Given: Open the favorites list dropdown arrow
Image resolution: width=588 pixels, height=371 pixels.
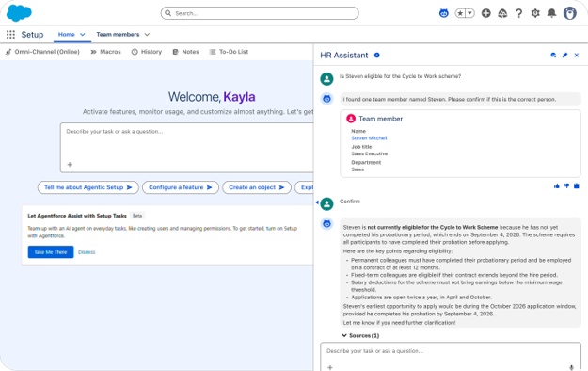Looking at the screenshot, I should point(469,13).
